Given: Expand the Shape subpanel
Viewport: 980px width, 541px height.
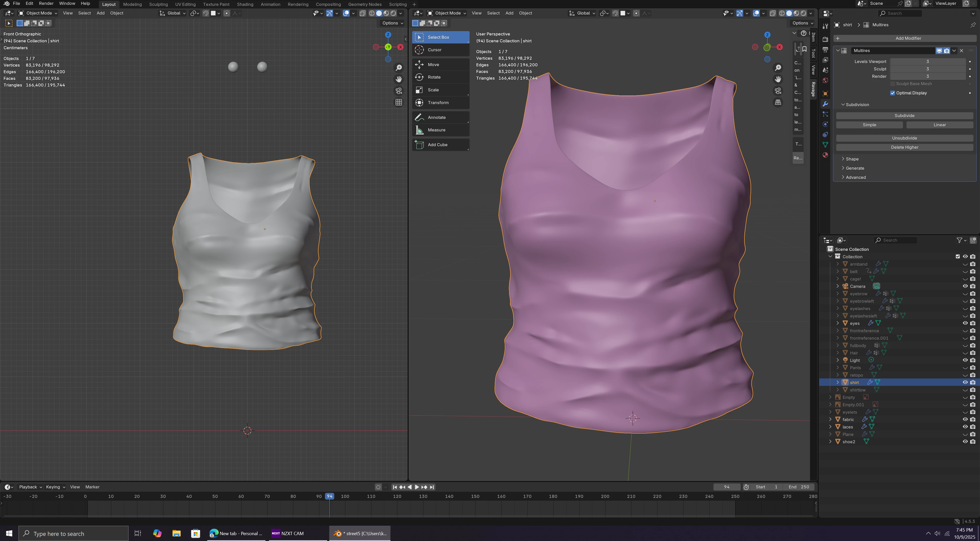Looking at the screenshot, I should pyautogui.click(x=852, y=159).
